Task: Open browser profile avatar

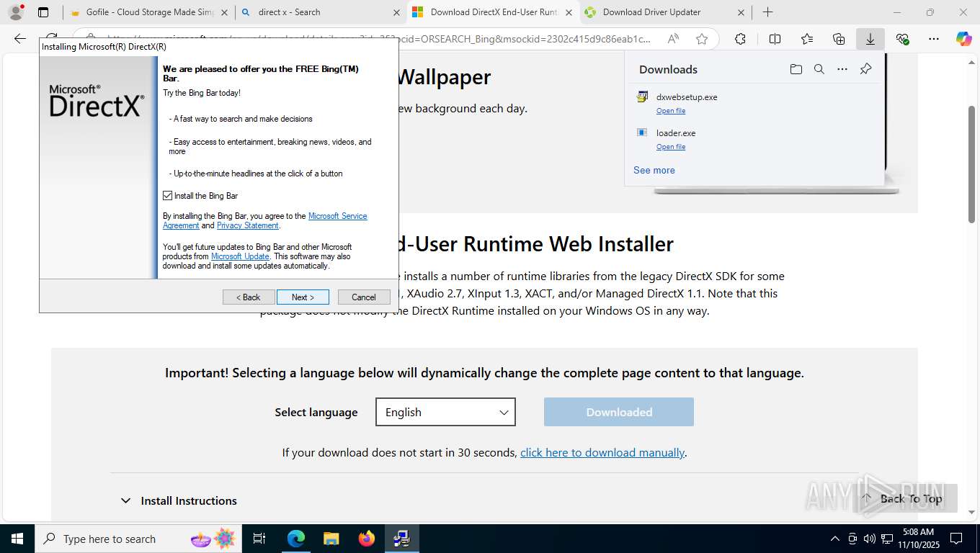Action: click(x=15, y=12)
